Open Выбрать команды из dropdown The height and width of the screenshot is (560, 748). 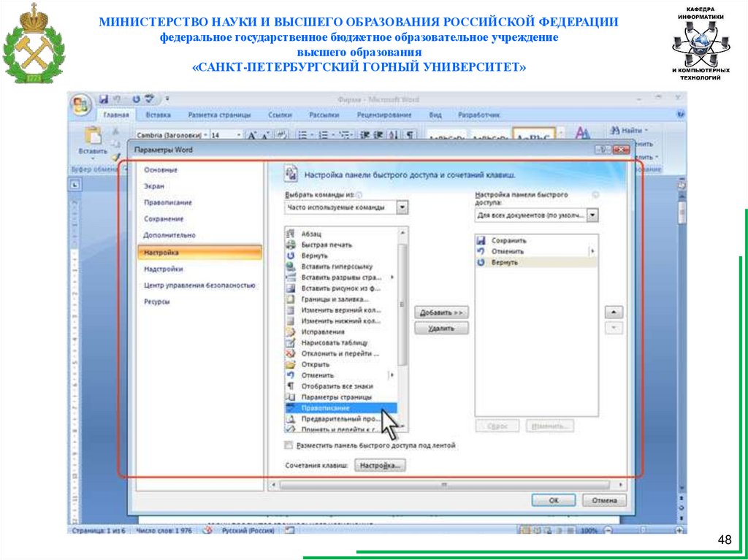pyautogui.click(x=403, y=207)
